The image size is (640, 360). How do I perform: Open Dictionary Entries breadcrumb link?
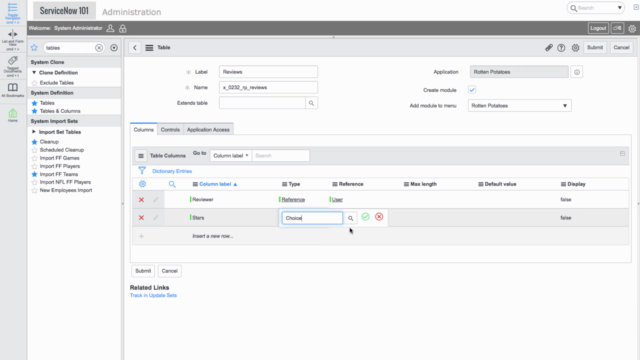tap(172, 171)
